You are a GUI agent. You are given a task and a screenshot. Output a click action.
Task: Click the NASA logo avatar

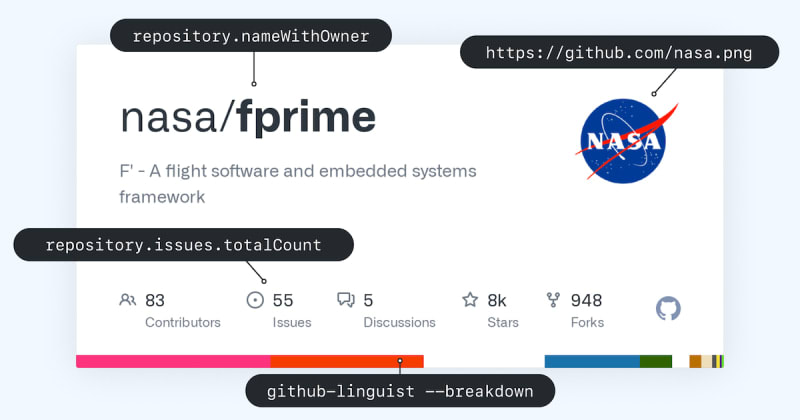click(619, 140)
